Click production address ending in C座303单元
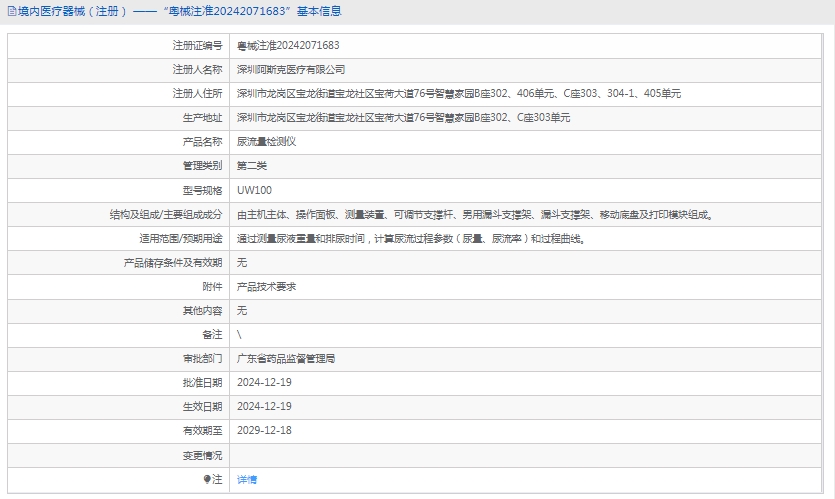Screen dimensions: 835x499 tap(403, 117)
